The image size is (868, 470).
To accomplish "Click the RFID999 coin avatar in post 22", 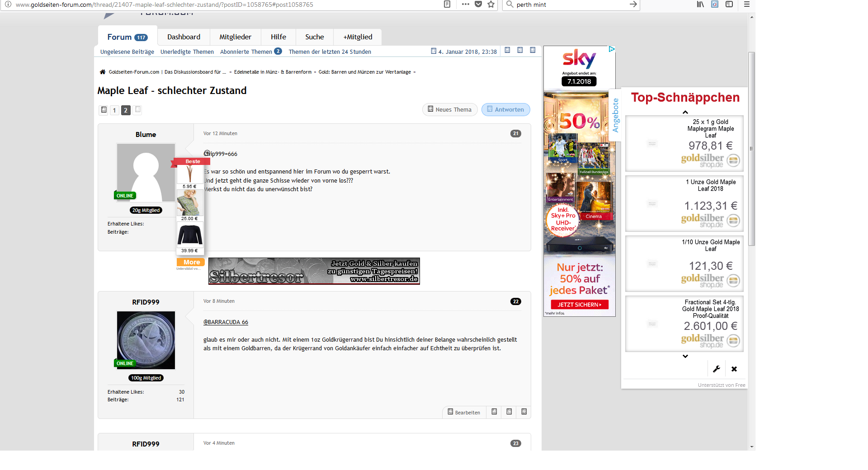I will (146, 340).
